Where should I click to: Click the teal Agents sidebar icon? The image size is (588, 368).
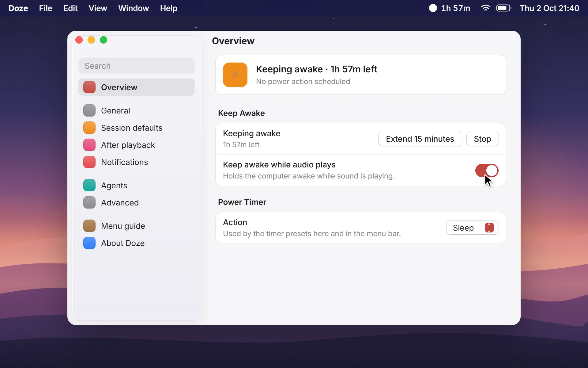tap(89, 185)
